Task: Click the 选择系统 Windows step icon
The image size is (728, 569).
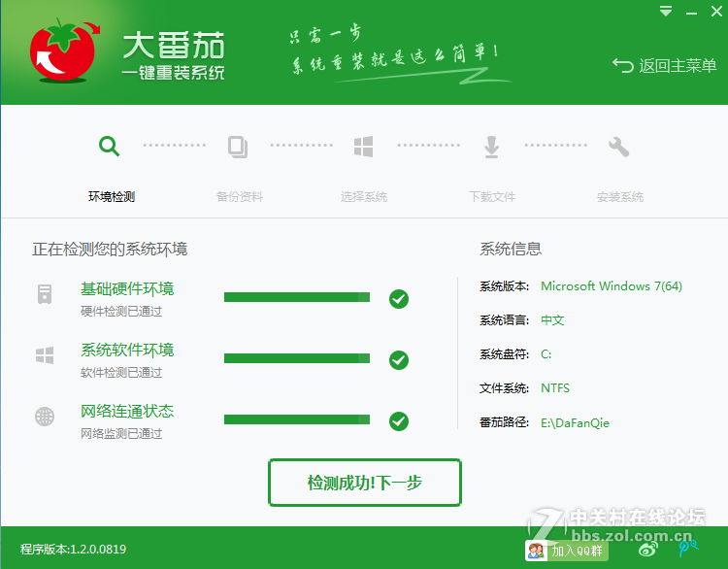Action: point(364,147)
